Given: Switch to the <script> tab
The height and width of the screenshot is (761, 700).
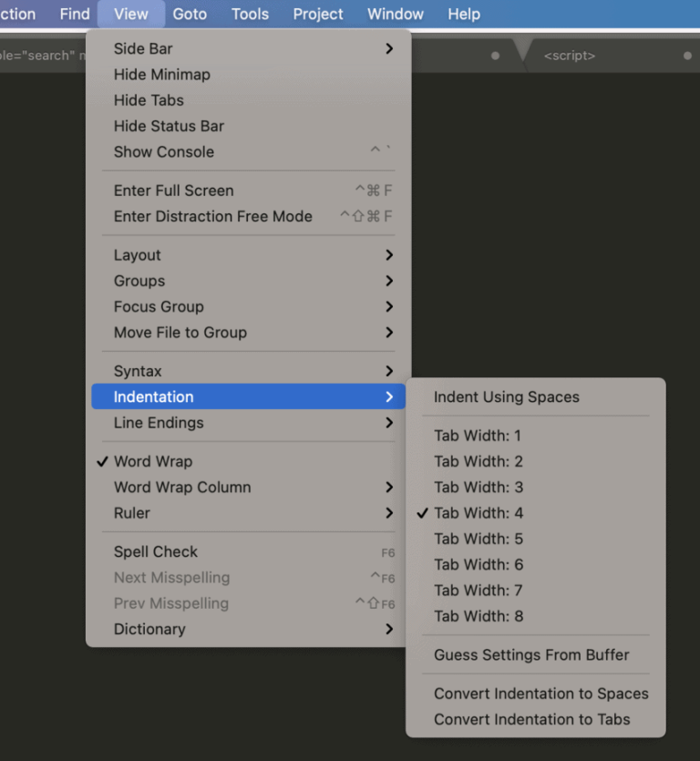Looking at the screenshot, I should pos(570,56).
